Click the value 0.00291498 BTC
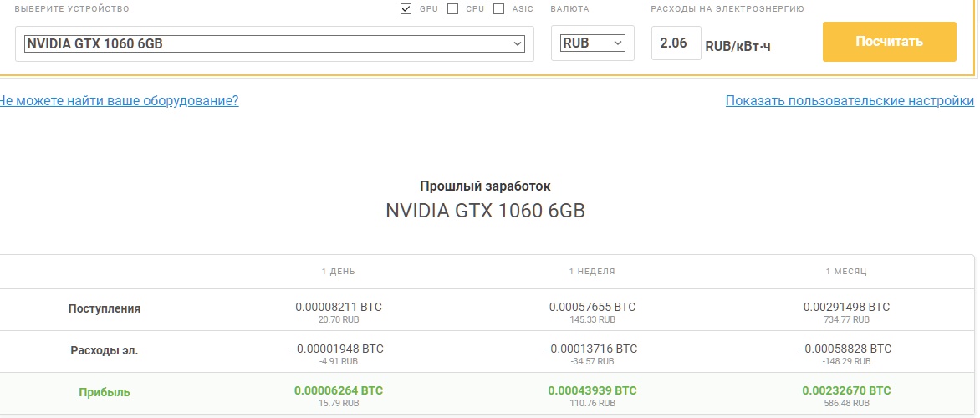980x418 pixels. [846, 307]
